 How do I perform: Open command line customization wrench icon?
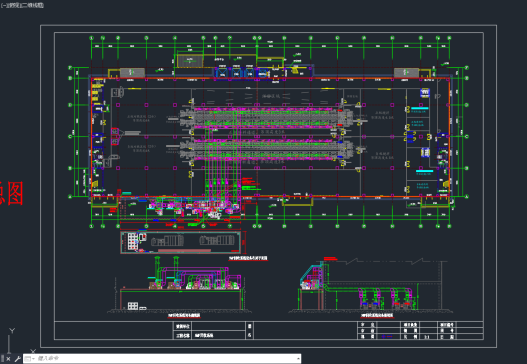pos(17,359)
